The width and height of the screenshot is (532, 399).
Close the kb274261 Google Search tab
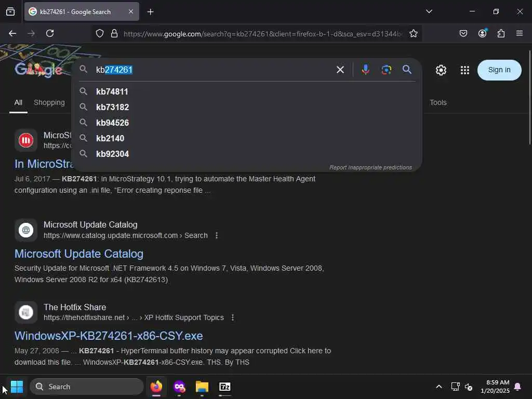131,11
